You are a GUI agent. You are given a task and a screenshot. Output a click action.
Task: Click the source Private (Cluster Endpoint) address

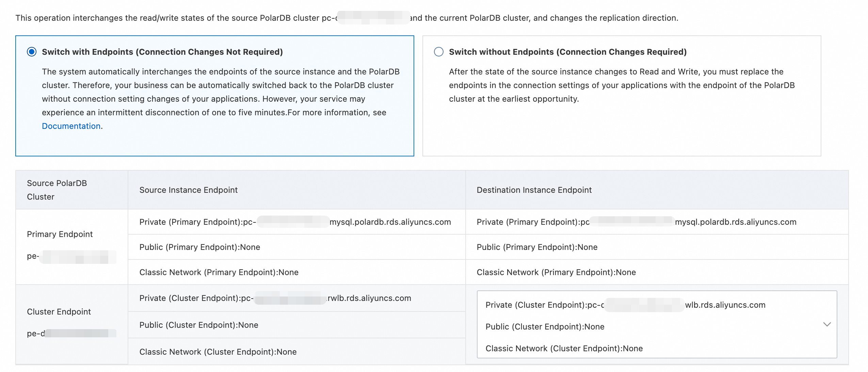(275, 298)
